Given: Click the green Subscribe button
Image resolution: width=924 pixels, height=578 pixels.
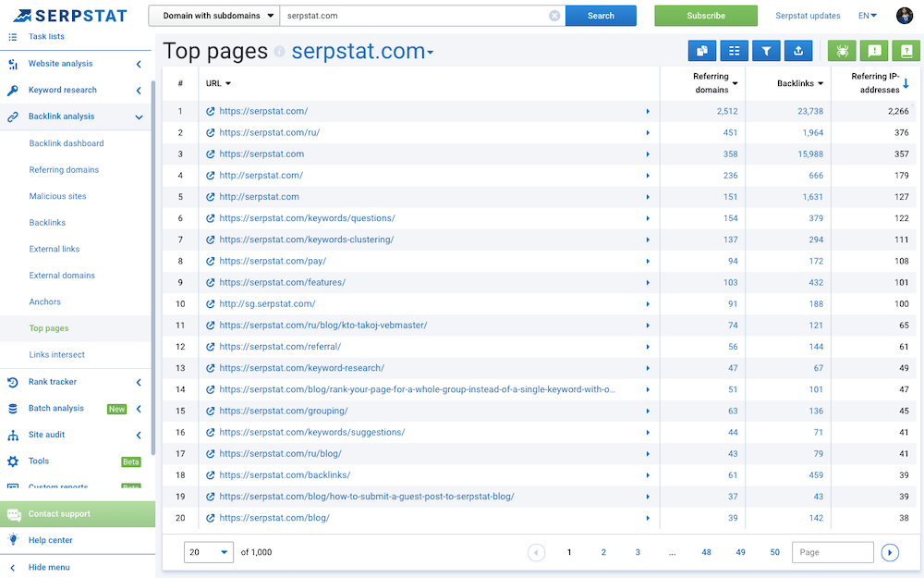Looking at the screenshot, I should [706, 16].
